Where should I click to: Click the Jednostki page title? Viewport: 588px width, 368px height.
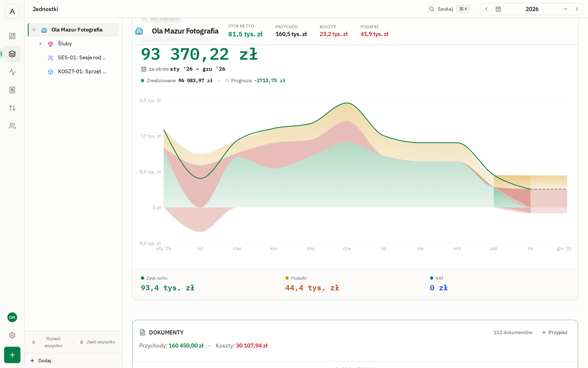[45, 9]
